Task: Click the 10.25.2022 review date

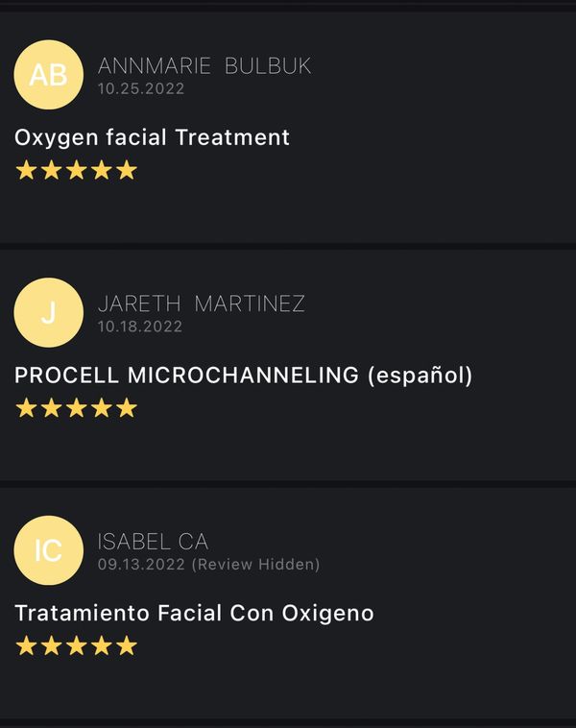Action: [140, 88]
